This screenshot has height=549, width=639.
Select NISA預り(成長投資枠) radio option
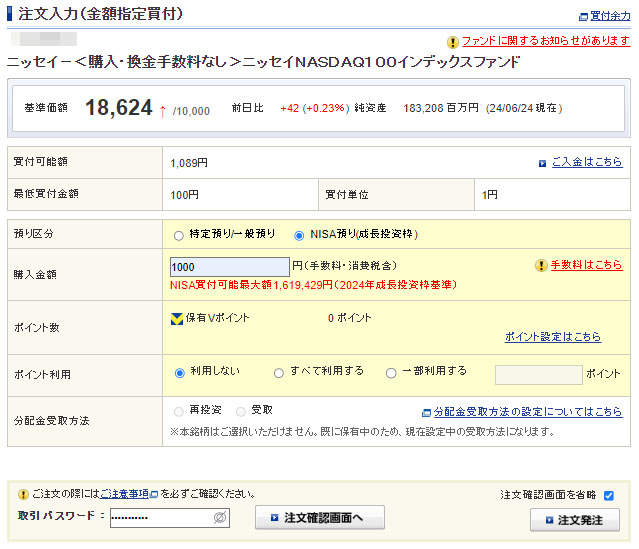tap(299, 236)
